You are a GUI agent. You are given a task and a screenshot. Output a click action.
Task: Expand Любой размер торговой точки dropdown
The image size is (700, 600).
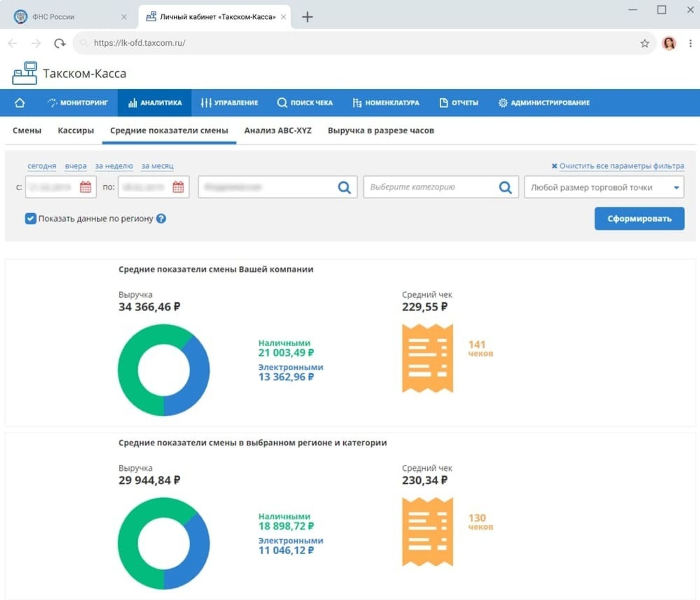coord(604,187)
